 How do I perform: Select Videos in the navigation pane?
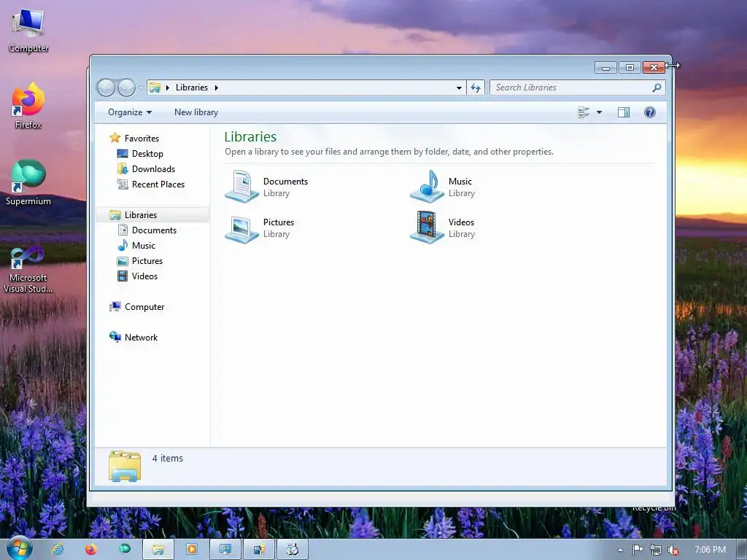[x=144, y=276]
